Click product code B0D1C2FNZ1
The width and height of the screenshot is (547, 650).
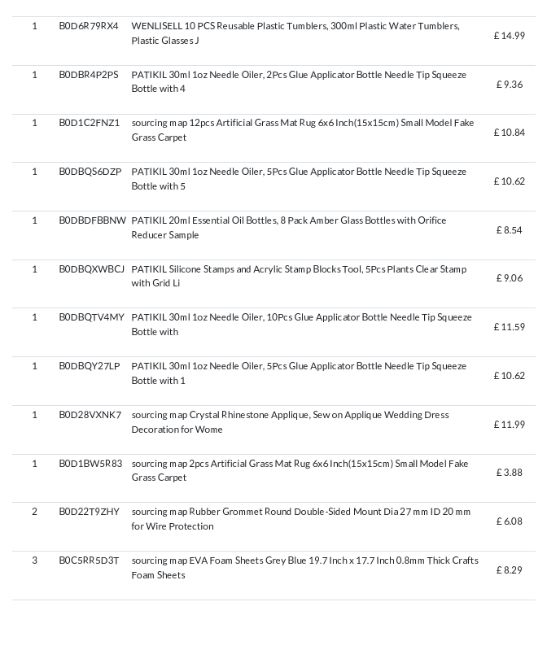[89, 123]
